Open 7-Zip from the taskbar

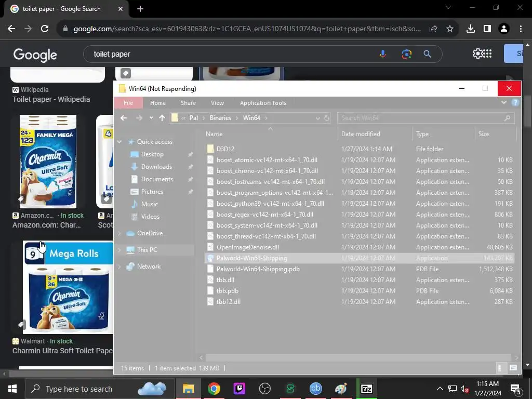point(366,389)
